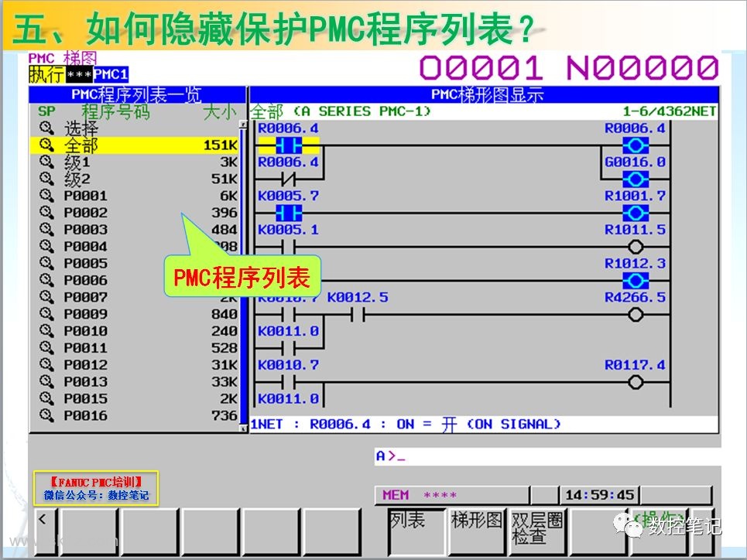The height and width of the screenshot is (560, 747).
Task: Click magnifier icon beside P0004
Action: coord(46,246)
